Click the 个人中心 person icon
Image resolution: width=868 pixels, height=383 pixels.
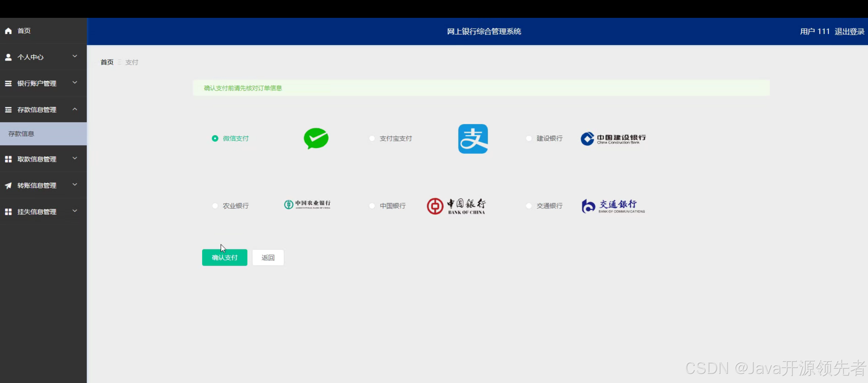coord(8,57)
